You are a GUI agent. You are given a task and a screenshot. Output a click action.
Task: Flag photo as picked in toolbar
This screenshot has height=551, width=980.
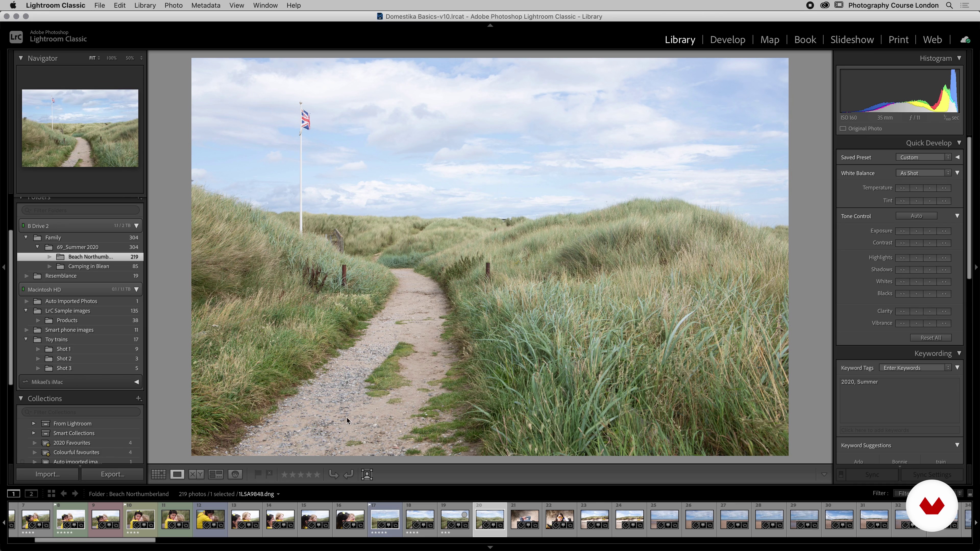[258, 474]
